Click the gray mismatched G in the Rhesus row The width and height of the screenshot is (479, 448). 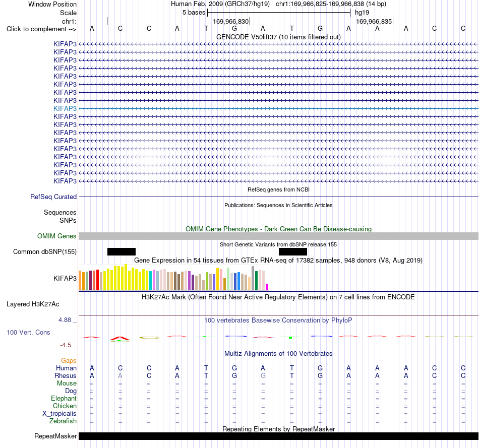pyautogui.click(x=263, y=375)
